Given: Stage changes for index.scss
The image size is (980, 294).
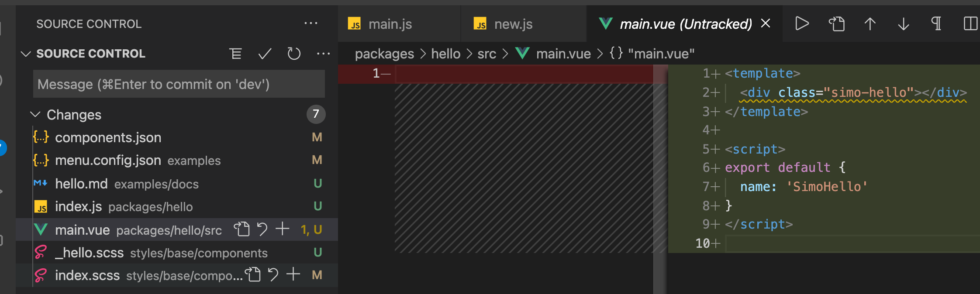Looking at the screenshot, I should (x=293, y=274).
